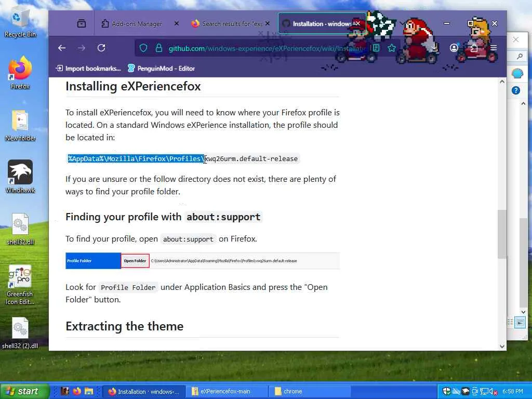Viewport: 532px width, 399px height.
Task: Select Greenfish Icon Editor desktop shortcut
Action: (x=20, y=284)
